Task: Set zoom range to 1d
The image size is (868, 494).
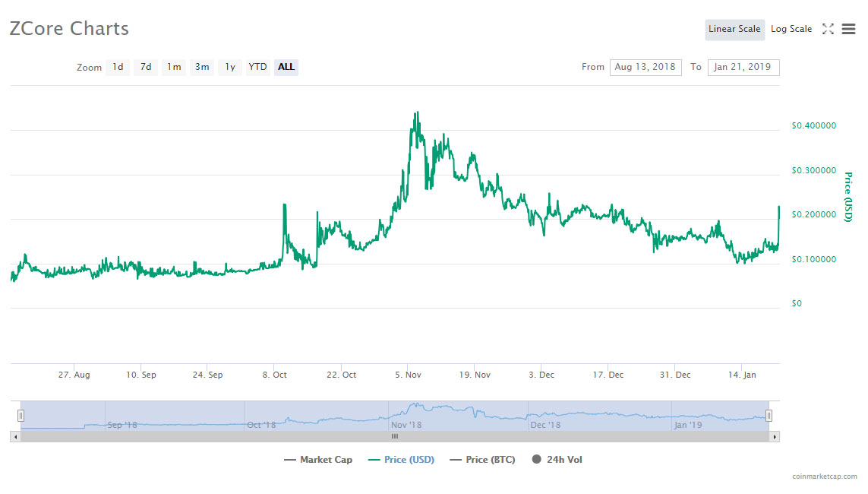Action: [118, 67]
